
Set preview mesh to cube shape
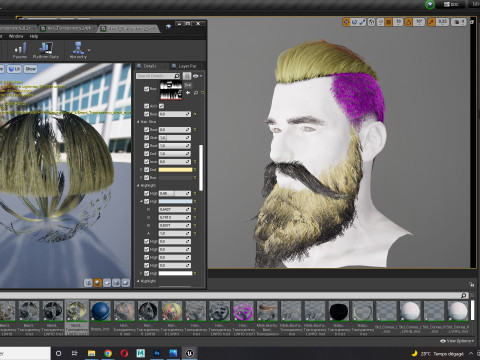tap(116, 283)
